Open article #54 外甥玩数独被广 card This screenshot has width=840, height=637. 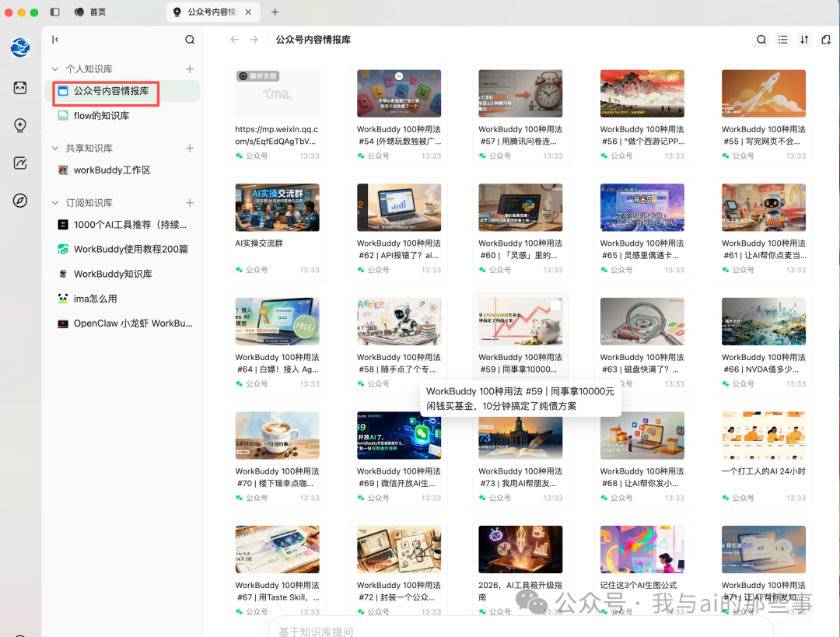tap(399, 115)
